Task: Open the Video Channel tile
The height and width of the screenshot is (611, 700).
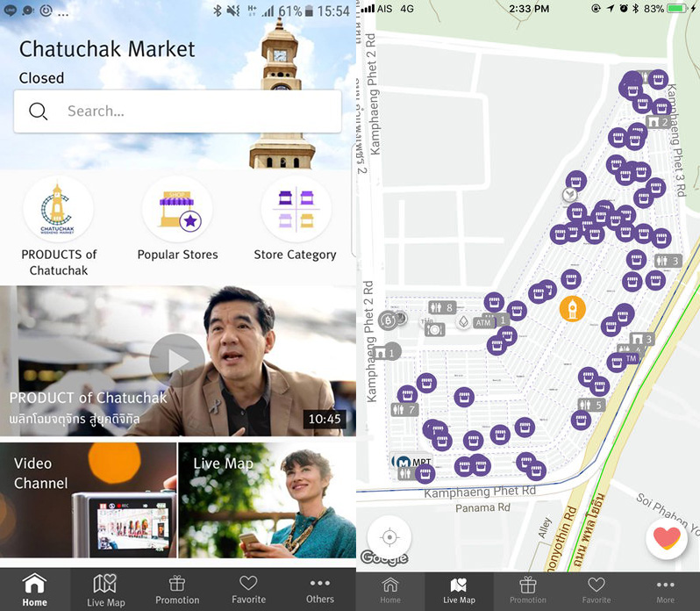Action: point(89,500)
